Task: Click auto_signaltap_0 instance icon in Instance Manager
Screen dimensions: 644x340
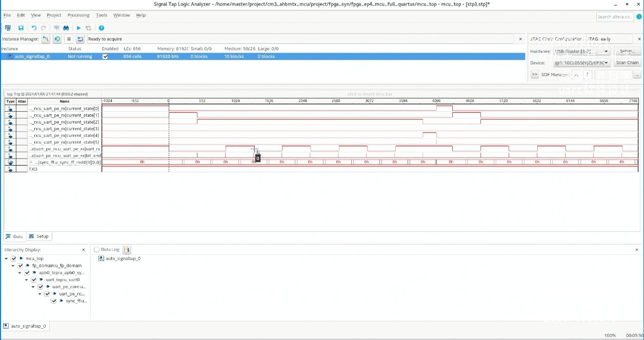Action: [10, 56]
